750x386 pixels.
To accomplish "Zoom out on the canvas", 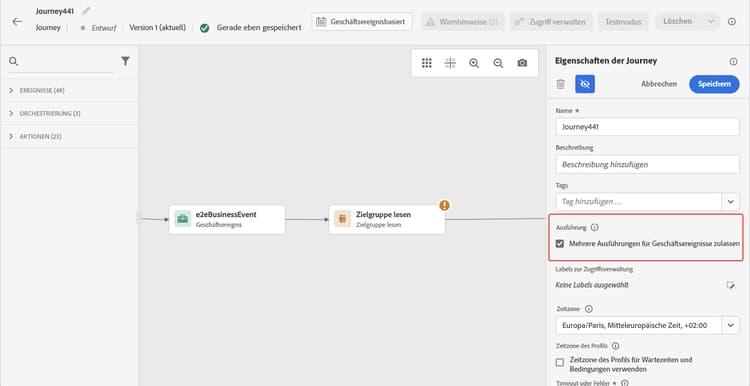I will pos(498,63).
